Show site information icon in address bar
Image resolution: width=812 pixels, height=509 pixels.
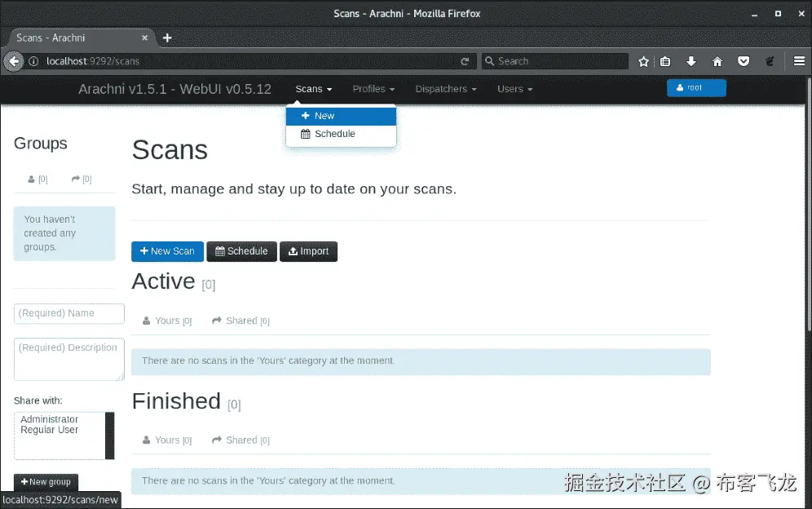(33, 61)
